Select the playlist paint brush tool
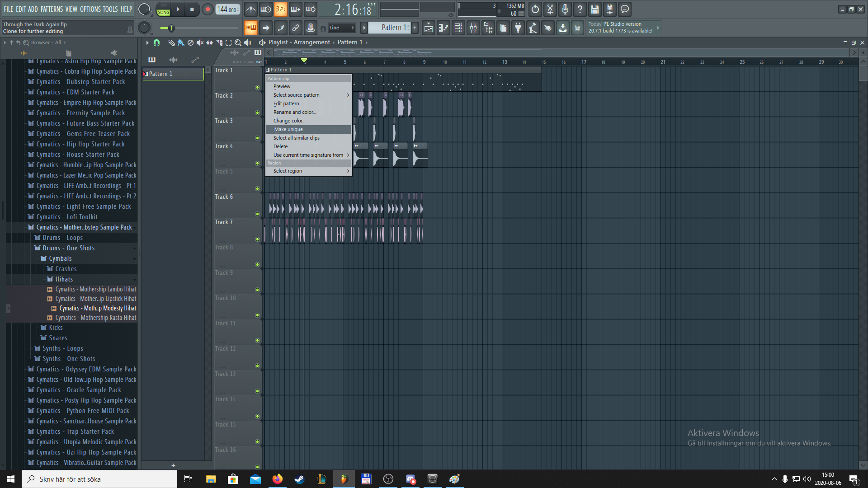868x488 pixels. (181, 42)
